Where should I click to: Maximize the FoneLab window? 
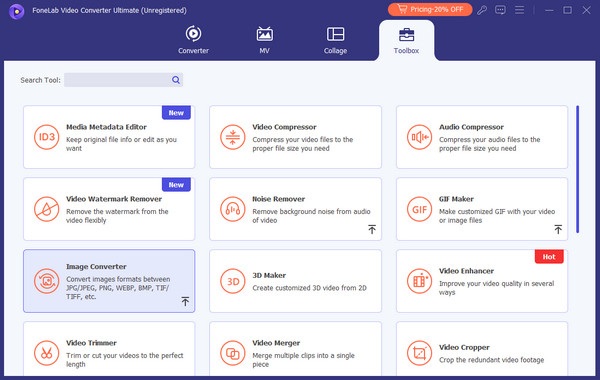pos(567,10)
